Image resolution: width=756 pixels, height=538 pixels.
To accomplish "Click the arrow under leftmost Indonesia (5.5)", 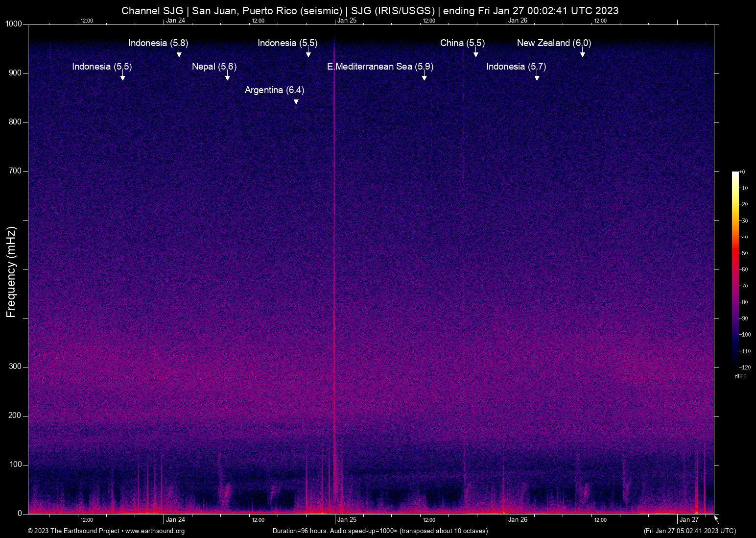I will pos(123,77).
